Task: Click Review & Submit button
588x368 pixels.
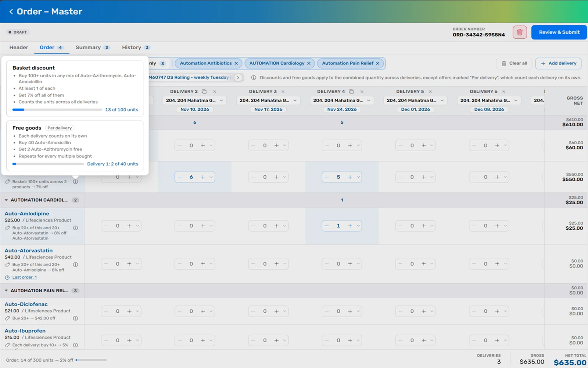Action: 559,32
